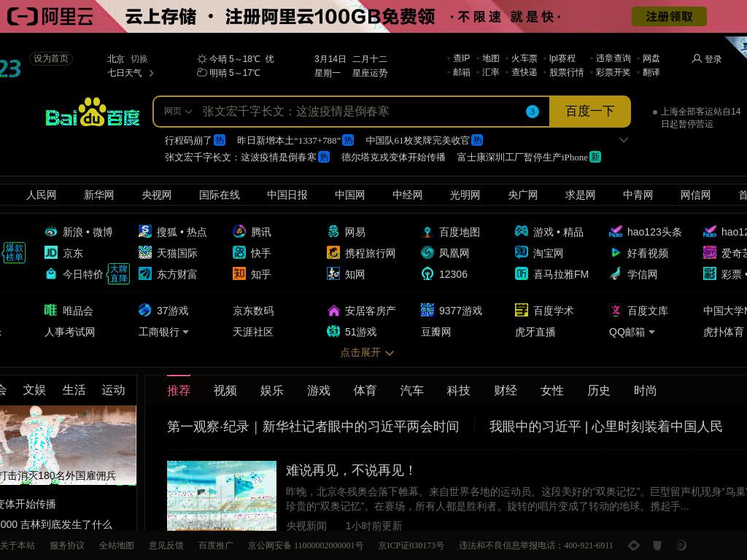The width and height of the screenshot is (747, 560).
Task: Open 新华网 link
Action: tap(98, 195)
